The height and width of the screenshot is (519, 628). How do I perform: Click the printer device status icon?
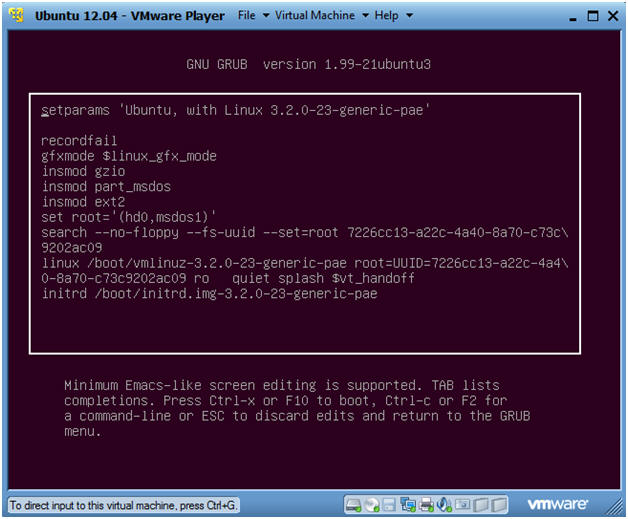pos(426,505)
